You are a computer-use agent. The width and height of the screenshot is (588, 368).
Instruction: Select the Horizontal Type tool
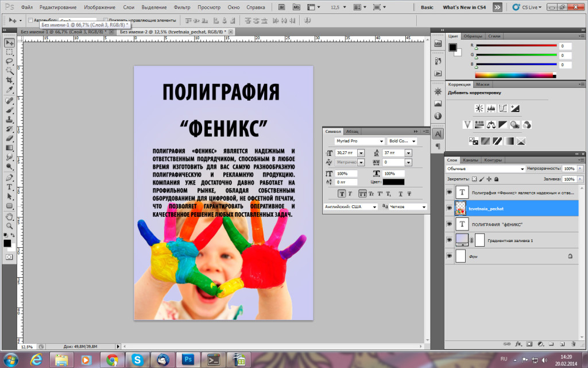[x=9, y=187]
